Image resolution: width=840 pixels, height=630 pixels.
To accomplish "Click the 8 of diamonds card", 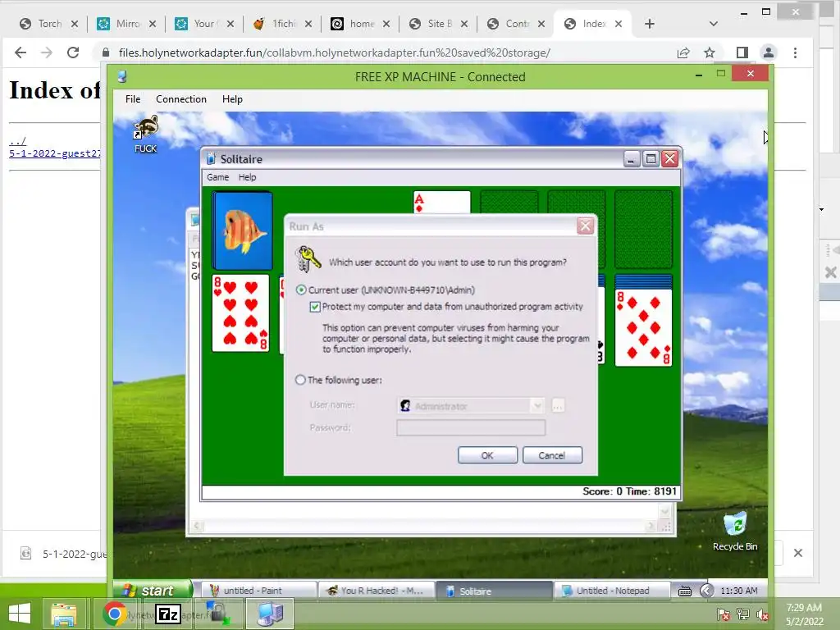I will [x=643, y=328].
